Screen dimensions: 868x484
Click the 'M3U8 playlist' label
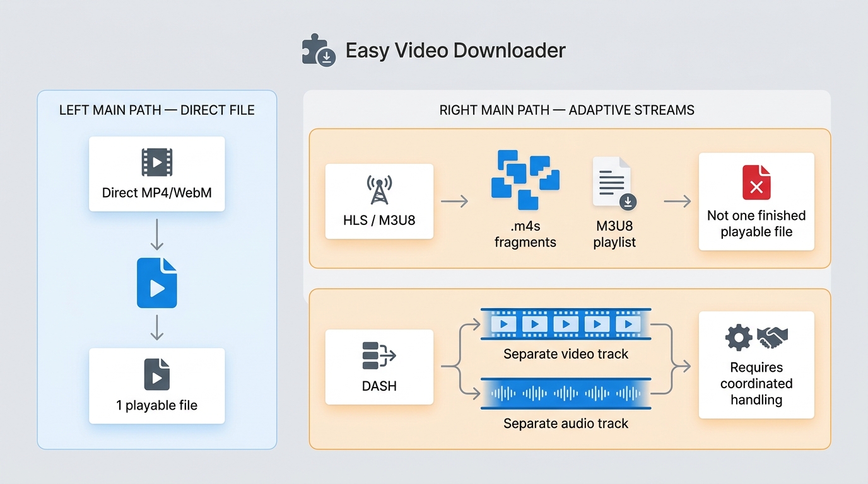614,234
